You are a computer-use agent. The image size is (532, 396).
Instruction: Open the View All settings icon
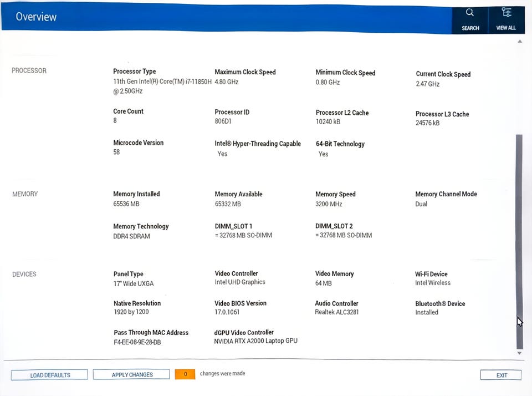pos(506,12)
